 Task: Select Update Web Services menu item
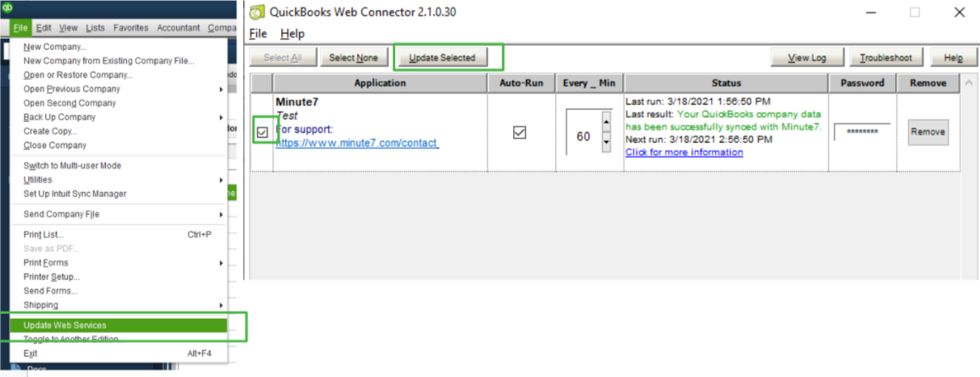pos(120,325)
